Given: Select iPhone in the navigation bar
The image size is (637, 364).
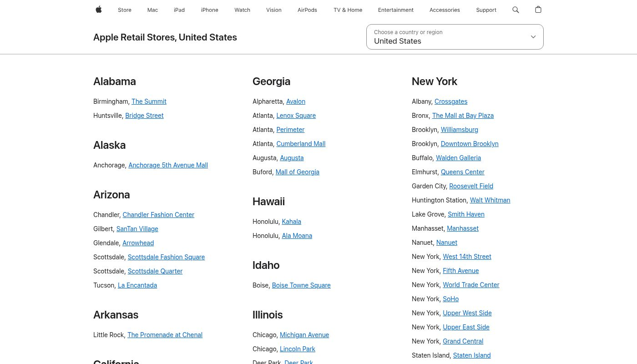Looking at the screenshot, I should pos(209,10).
